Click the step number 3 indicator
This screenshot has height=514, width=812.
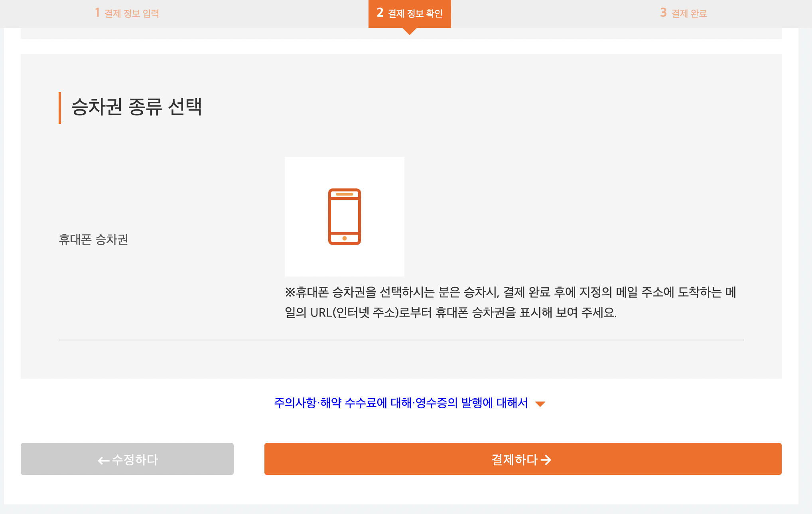click(663, 13)
